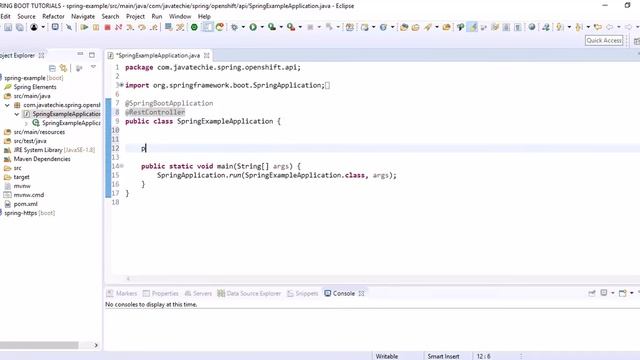Image resolution: width=640 pixels, height=360 pixels.
Task: Click the Project Explorer horizontal scrollbar
Action: [39, 345]
